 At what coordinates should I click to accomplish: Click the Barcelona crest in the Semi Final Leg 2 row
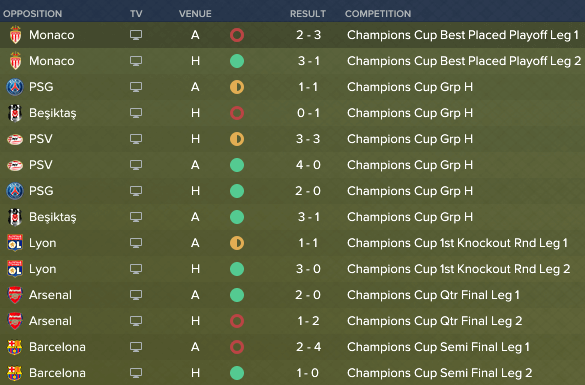tap(15, 373)
